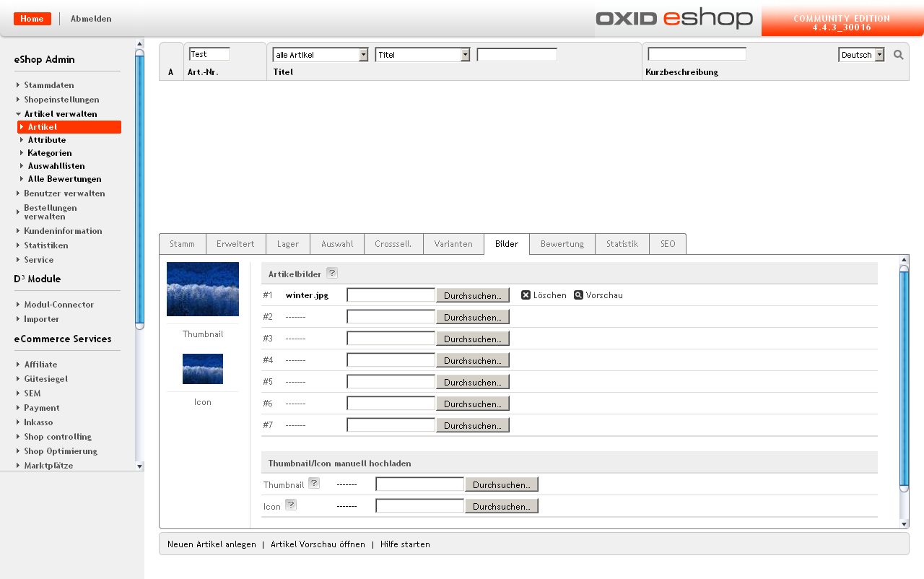This screenshot has width=924, height=579.
Task: Click the Vorschau preview icon
Action: click(578, 295)
